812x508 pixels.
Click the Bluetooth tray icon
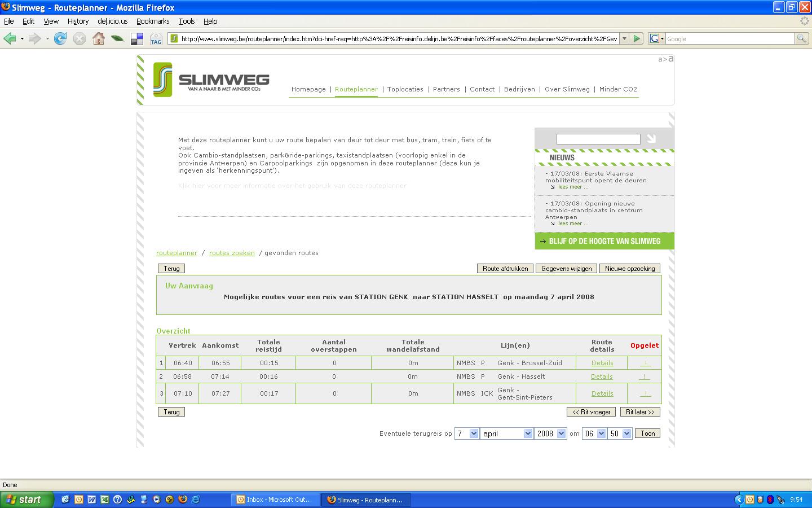tap(770, 500)
